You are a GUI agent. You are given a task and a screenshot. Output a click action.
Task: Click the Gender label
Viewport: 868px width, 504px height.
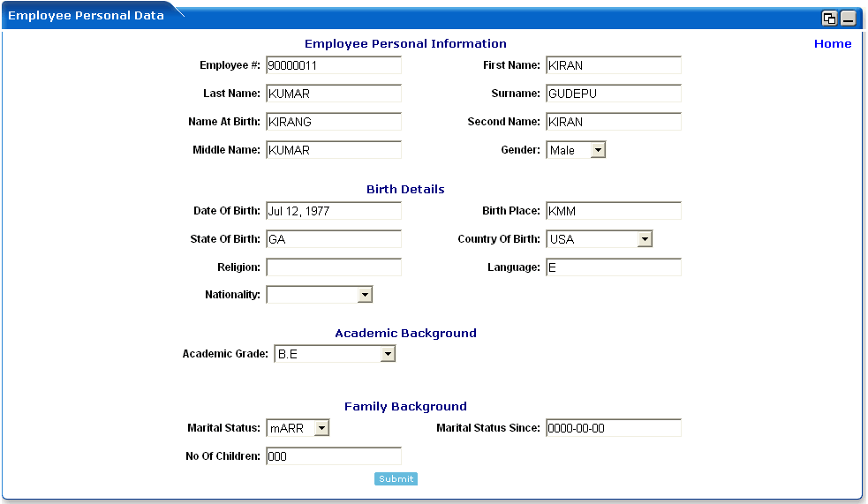point(520,150)
